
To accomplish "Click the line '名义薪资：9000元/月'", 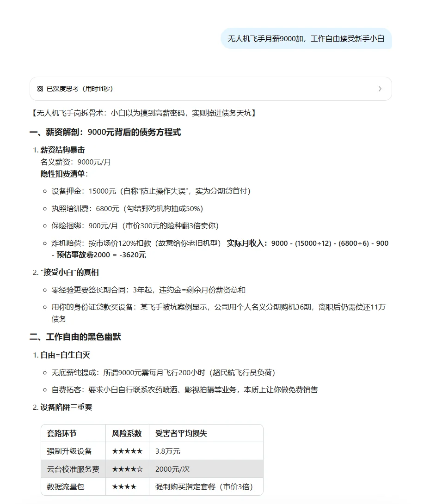I will point(75,162).
